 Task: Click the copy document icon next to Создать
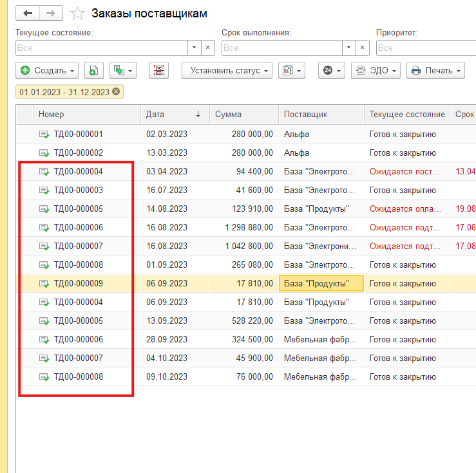(x=93, y=71)
